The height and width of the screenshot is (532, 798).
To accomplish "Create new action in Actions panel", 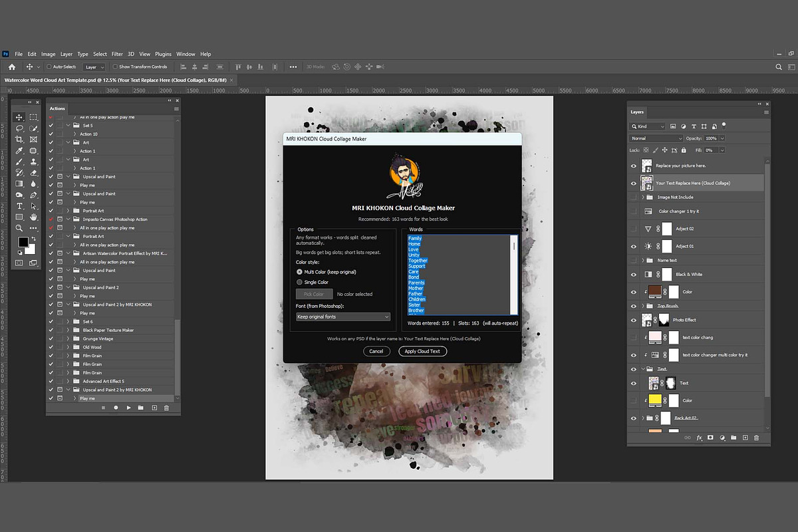I will (154, 407).
